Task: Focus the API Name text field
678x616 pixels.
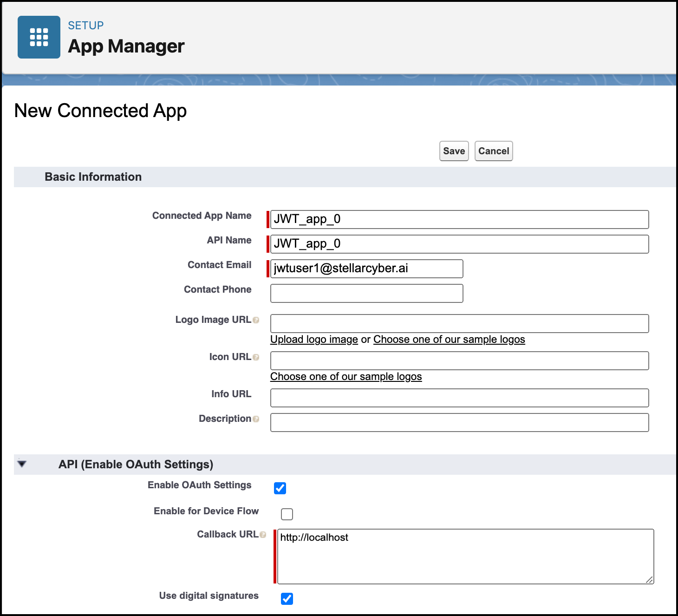Action: pyautogui.click(x=459, y=244)
